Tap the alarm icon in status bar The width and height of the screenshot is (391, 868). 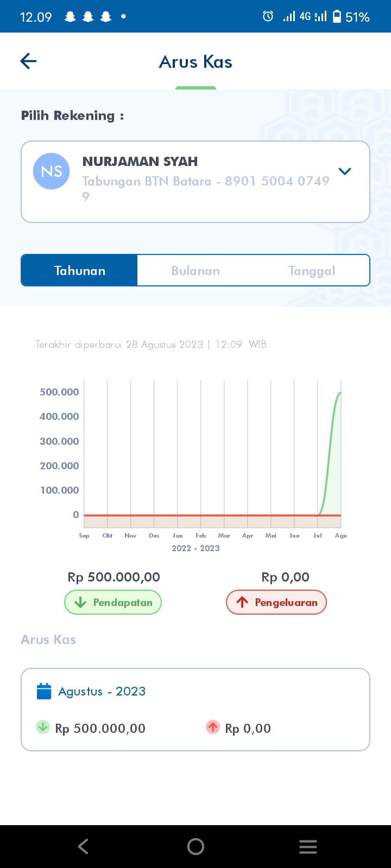[x=268, y=16]
